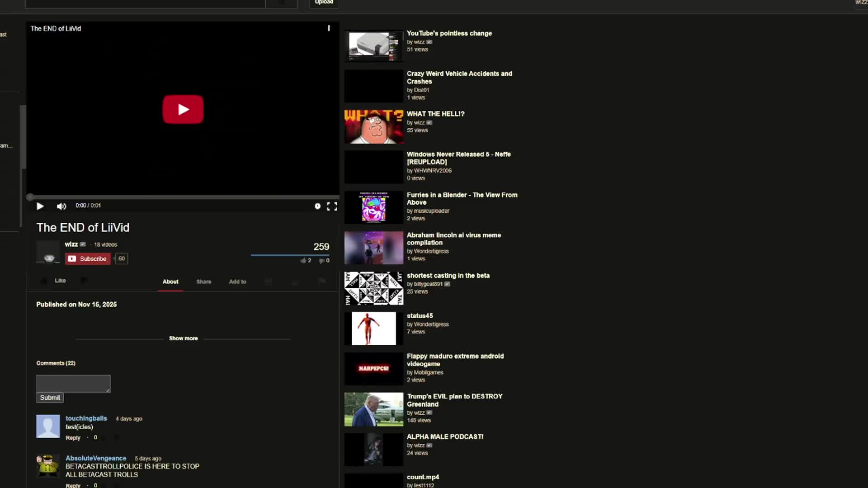Viewport: 868px width, 488px height.
Task: Click the 60 subscriber count badge
Action: 121,259
